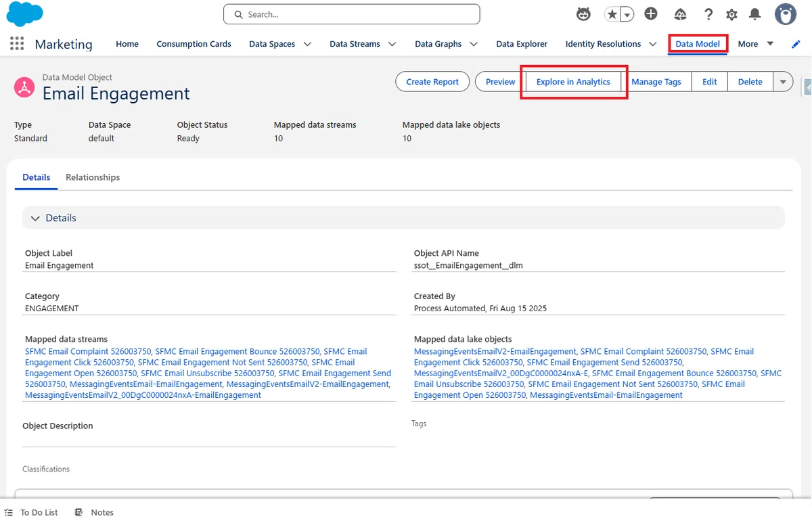This screenshot has height=523, width=812.
Task: Click the Notes utility item
Action: tap(94, 512)
